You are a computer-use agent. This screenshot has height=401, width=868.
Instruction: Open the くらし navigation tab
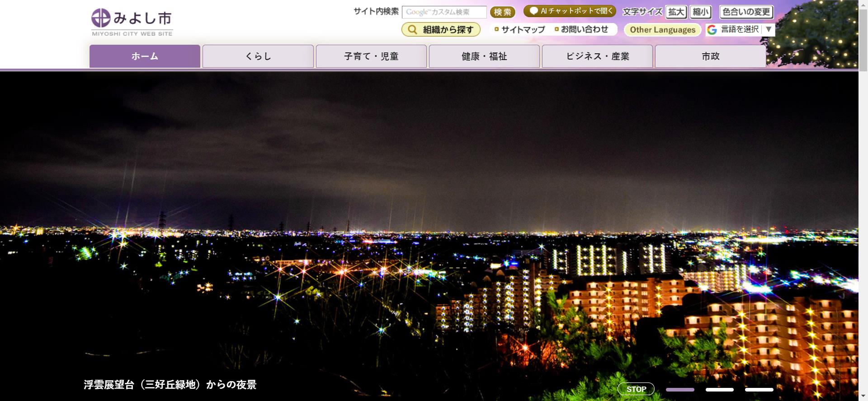258,56
